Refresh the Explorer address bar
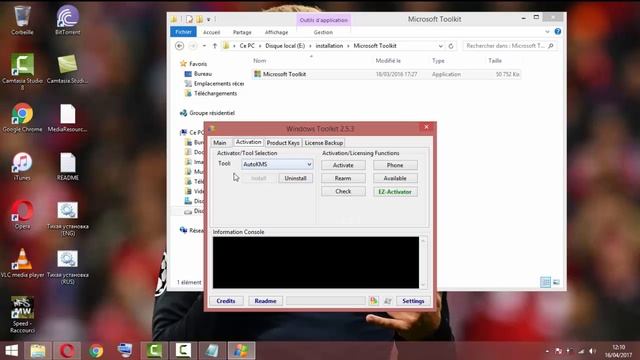640x360 pixels. tap(451, 46)
